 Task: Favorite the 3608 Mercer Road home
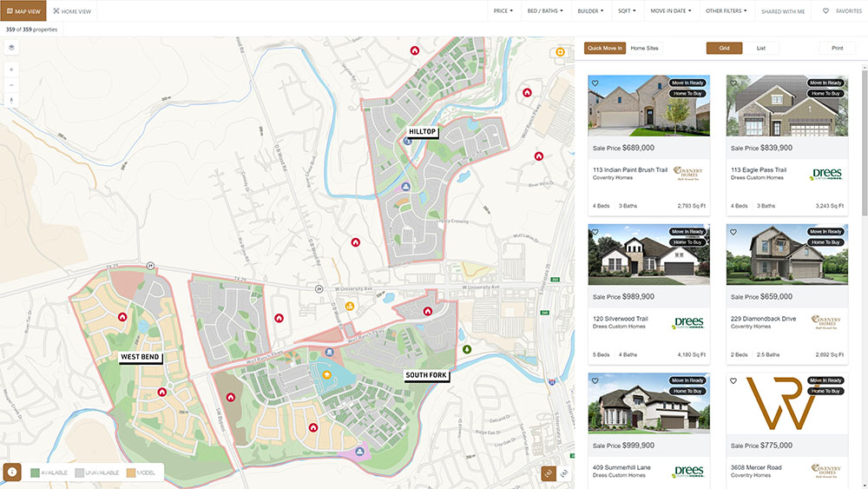point(733,381)
